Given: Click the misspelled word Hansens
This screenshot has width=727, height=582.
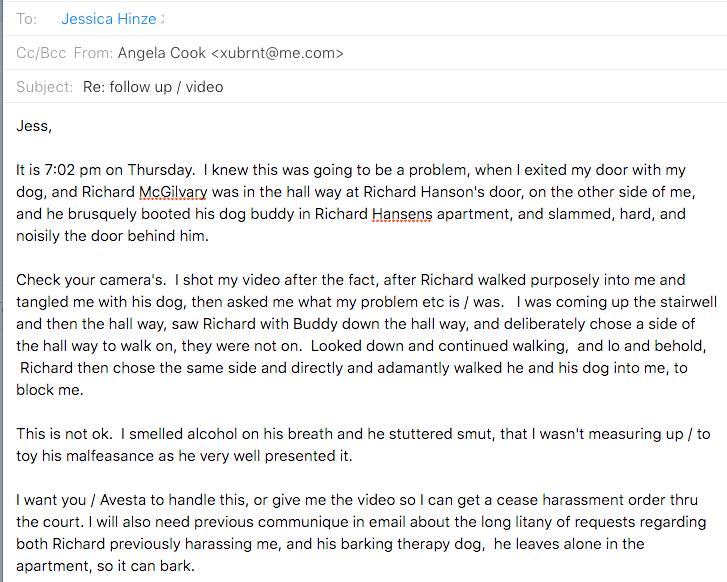Looking at the screenshot, I should 402,214.
